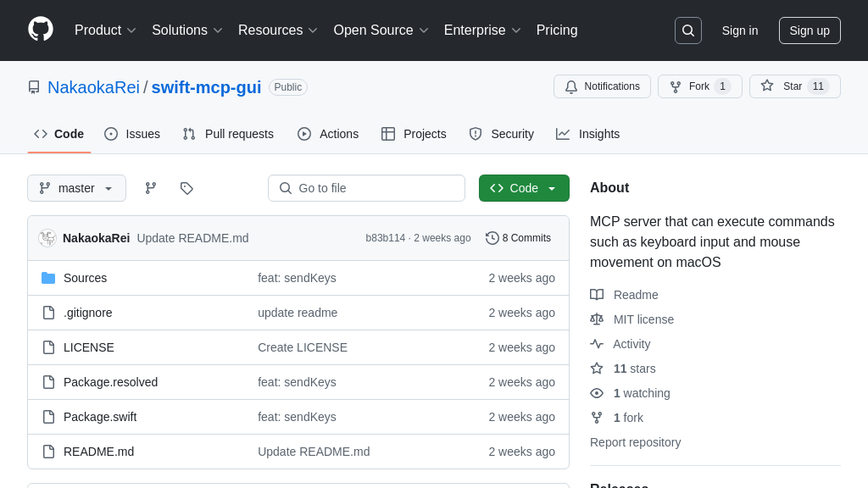The height and width of the screenshot is (488, 868).
Task: Click the Notifications bell button
Action: tap(602, 86)
